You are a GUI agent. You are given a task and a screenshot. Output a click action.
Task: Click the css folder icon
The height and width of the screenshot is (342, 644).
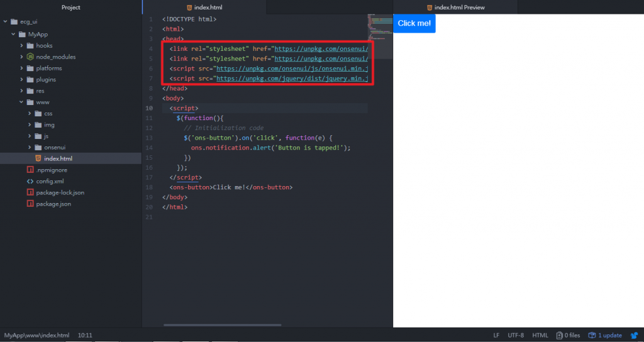coord(38,113)
